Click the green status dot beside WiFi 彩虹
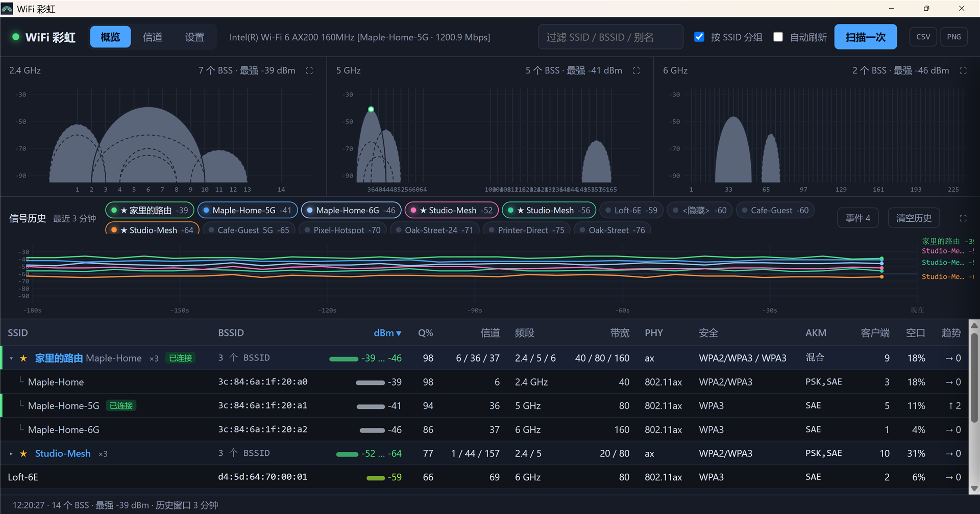Viewport: 980px width, 514px height. (16, 37)
